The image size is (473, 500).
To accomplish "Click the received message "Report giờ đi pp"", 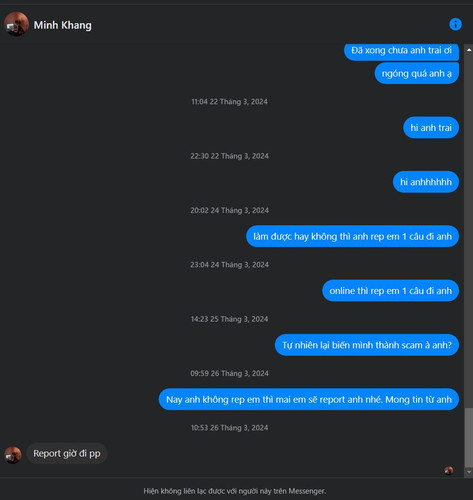I will tap(67, 453).
